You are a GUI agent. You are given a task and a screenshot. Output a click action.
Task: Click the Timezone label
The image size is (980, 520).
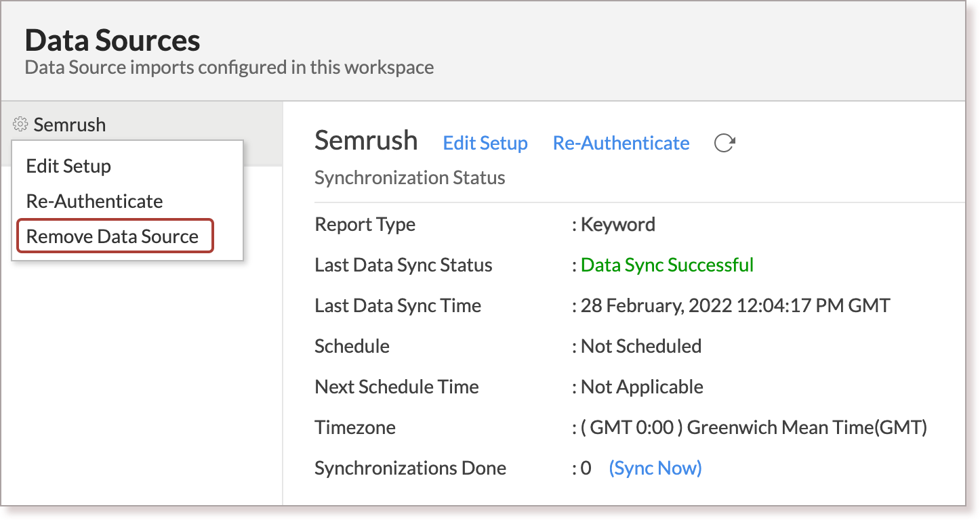pyautogui.click(x=355, y=427)
